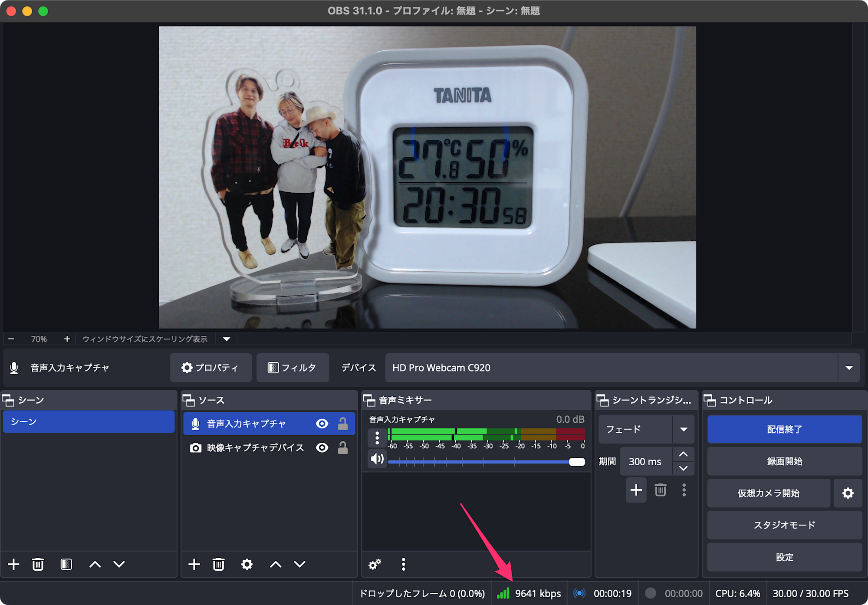Move scene up with arrow icon

pyautogui.click(x=95, y=564)
